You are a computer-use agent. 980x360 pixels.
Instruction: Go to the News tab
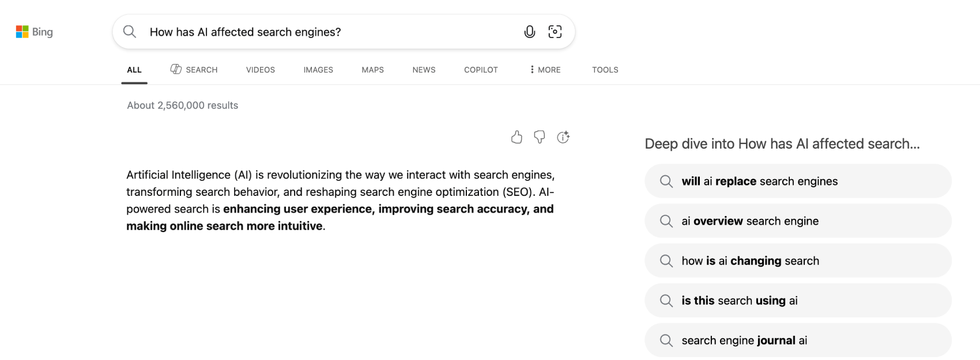point(424,70)
